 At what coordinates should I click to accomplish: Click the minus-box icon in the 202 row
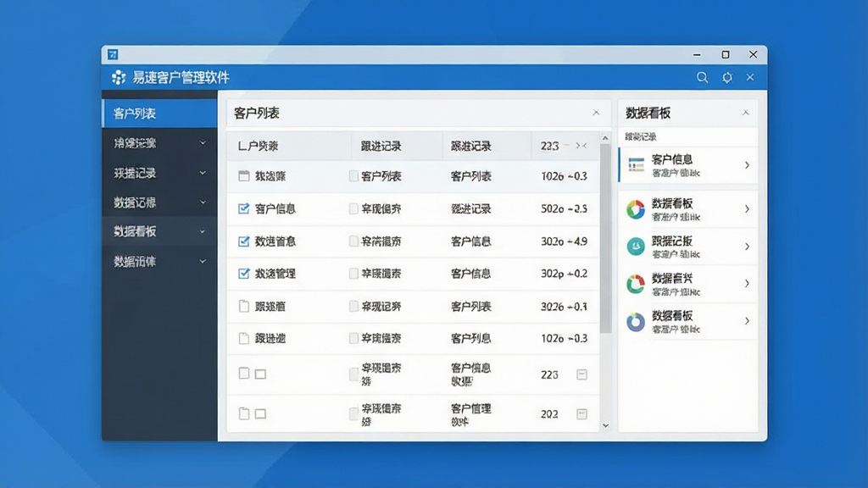pos(581,413)
